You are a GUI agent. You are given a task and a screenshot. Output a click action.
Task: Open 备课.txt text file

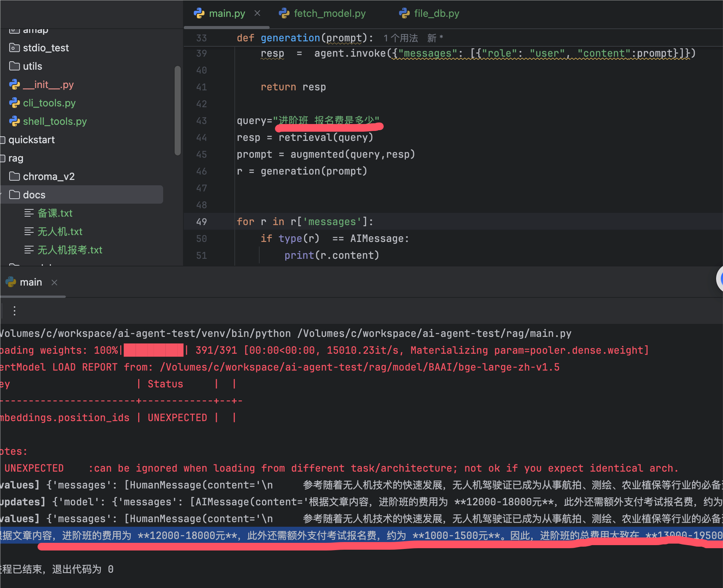tap(55, 213)
